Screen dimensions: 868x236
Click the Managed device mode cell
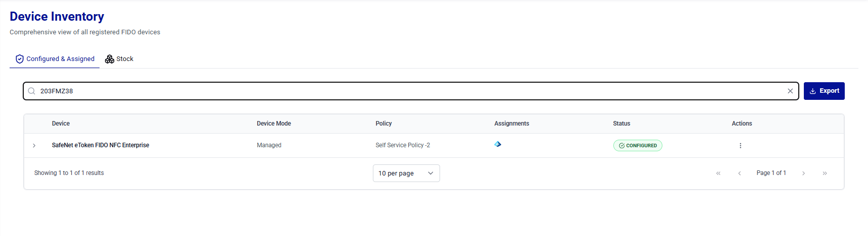click(269, 145)
